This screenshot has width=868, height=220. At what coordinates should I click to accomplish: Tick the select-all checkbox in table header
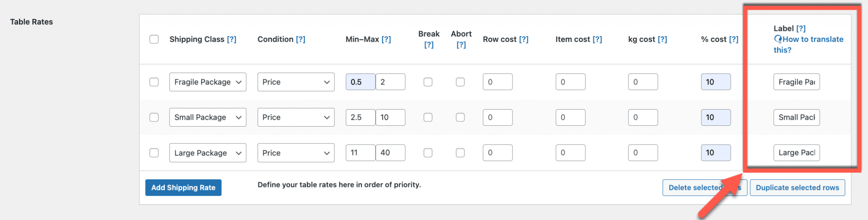pos(154,39)
